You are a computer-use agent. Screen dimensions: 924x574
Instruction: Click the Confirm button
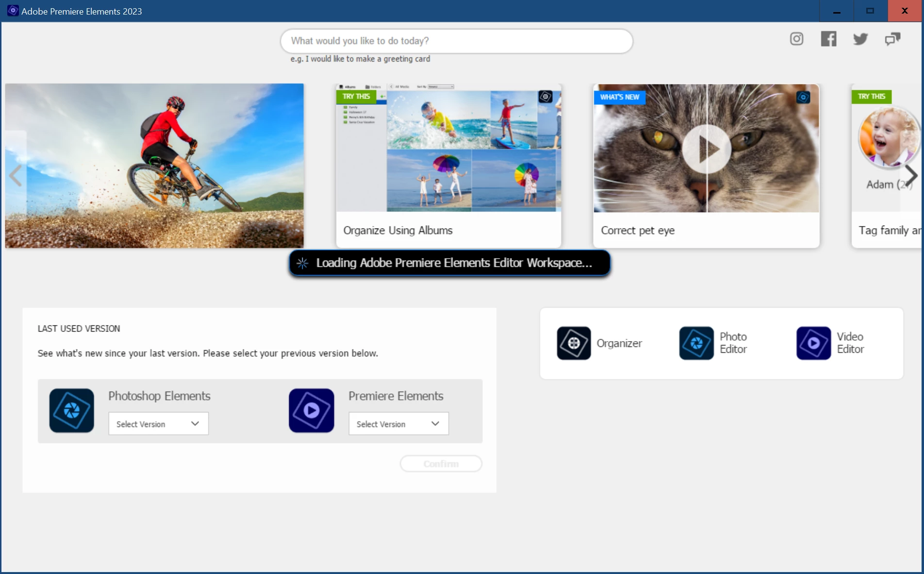click(441, 463)
